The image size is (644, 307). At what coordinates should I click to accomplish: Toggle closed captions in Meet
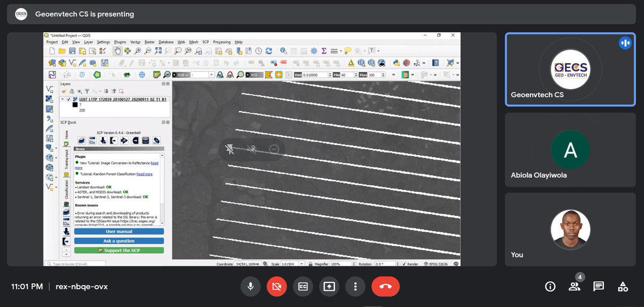[303, 287]
